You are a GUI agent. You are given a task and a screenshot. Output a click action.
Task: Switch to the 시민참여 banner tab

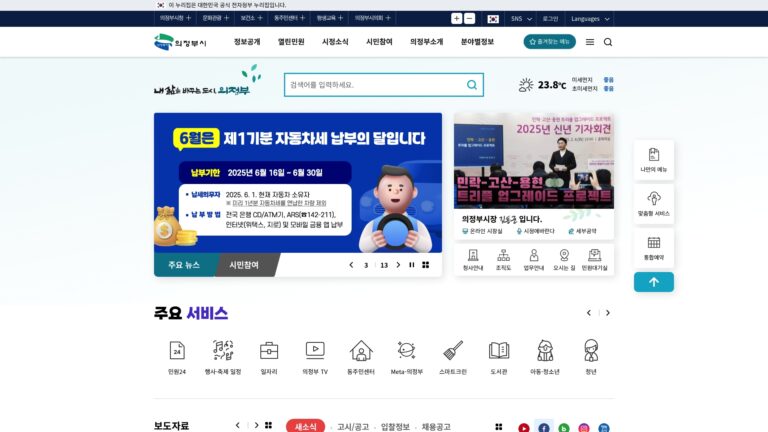coord(244,265)
